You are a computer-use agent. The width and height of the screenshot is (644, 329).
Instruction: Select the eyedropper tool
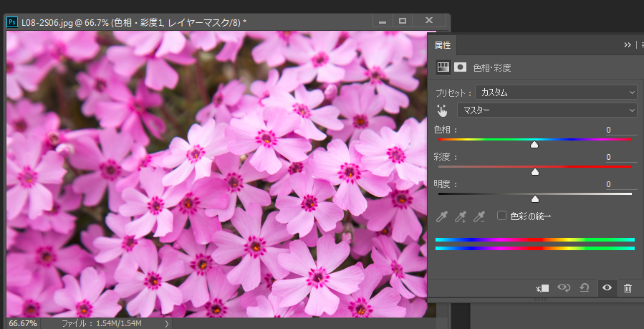tap(441, 216)
